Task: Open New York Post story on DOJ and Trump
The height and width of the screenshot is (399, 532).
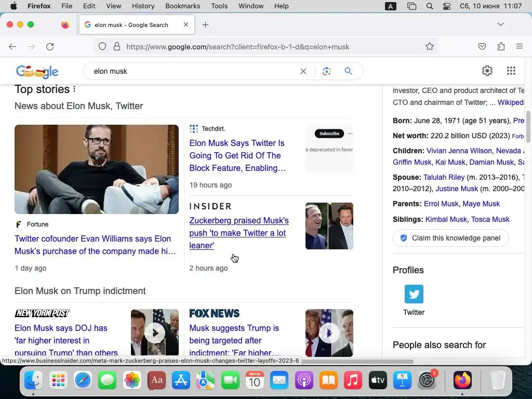Action: [x=66, y=340]
